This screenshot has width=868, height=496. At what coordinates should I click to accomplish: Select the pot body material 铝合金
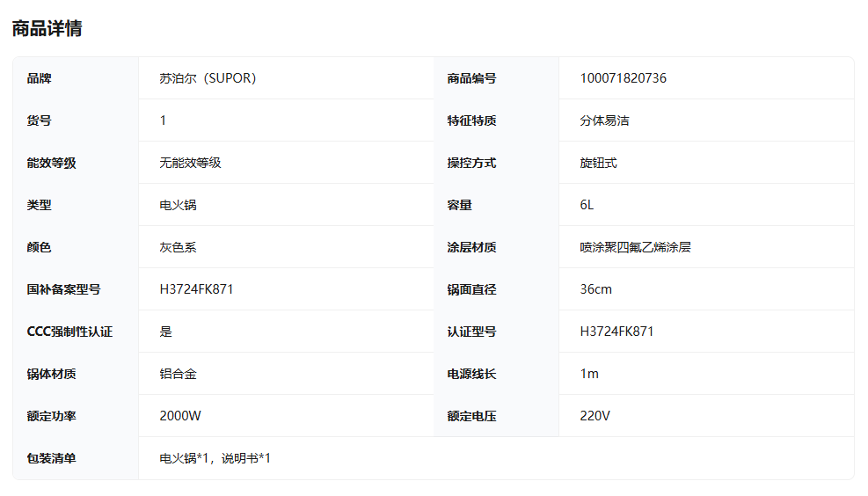[x=178, y=374]
